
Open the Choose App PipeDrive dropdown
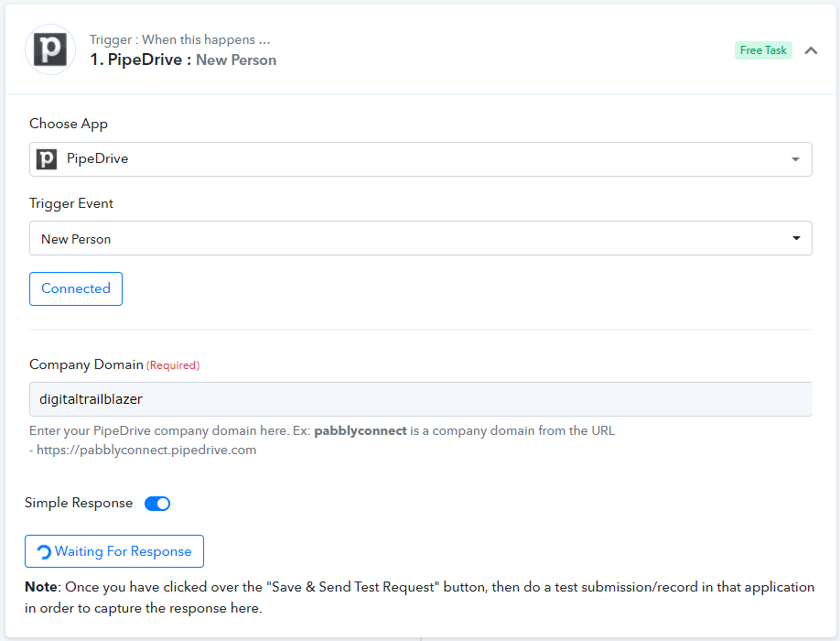point(421,159)
